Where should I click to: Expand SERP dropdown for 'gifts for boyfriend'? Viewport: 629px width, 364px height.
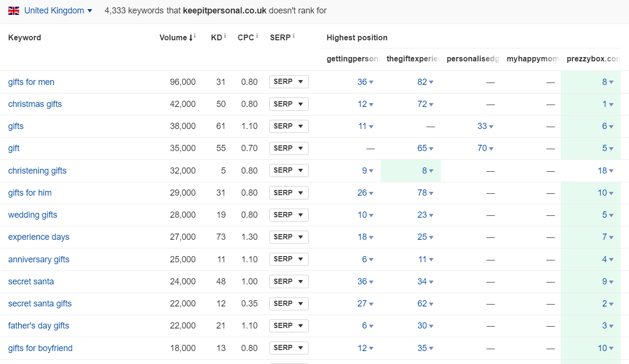point(289,348)
